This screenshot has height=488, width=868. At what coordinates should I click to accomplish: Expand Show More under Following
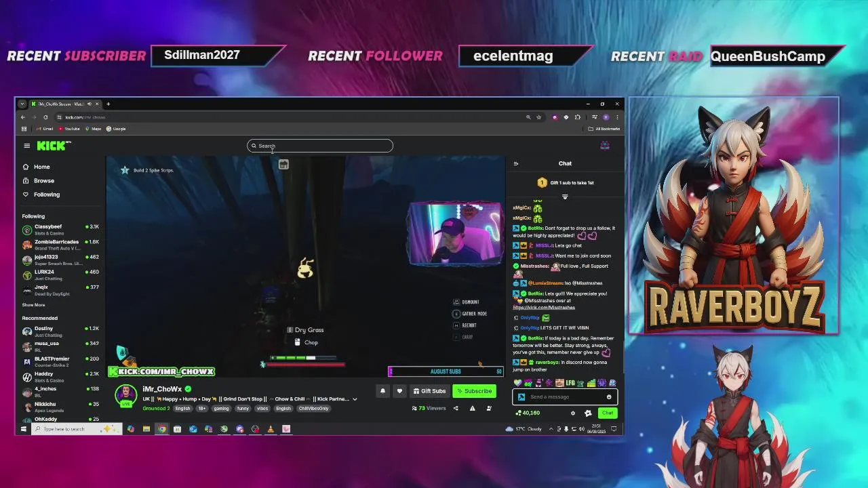(33, 305)
